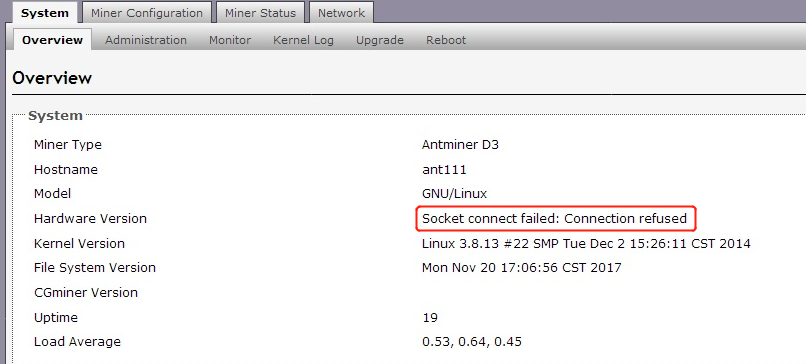Image resolution: width=806 pixels, height=364 pixels.
Task: Click the Hardware Version label
Action: [x=90, y=219]
